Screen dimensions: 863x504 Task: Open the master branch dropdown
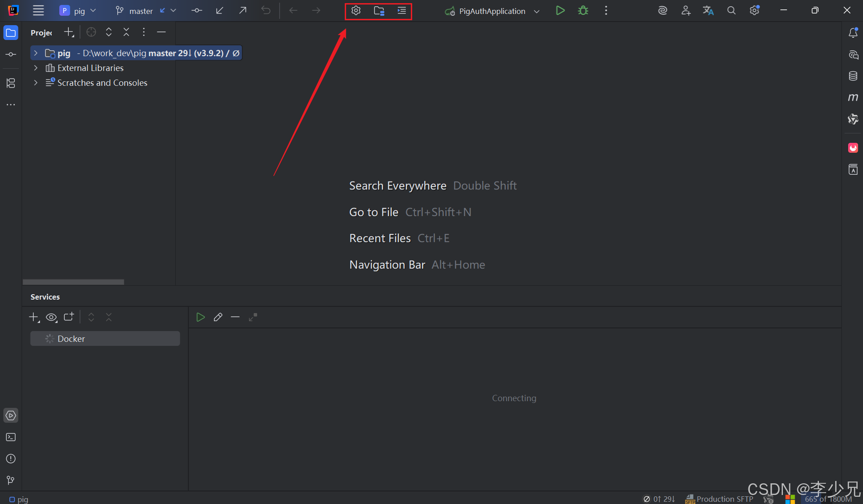145,11
